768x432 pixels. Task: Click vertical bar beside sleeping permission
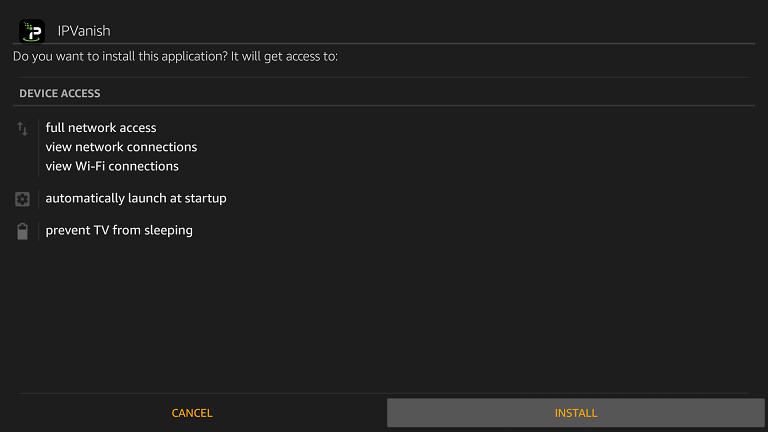(38, 230)
